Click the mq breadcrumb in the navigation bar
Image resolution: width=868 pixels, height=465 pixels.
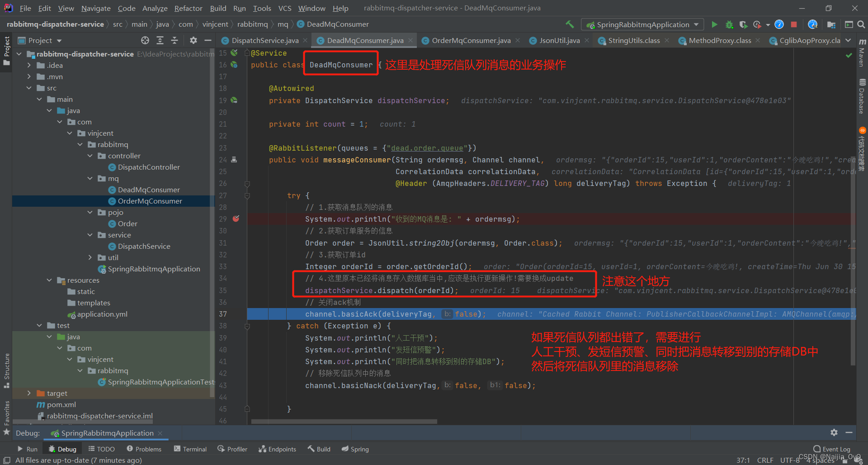click(x=283, y=24)
